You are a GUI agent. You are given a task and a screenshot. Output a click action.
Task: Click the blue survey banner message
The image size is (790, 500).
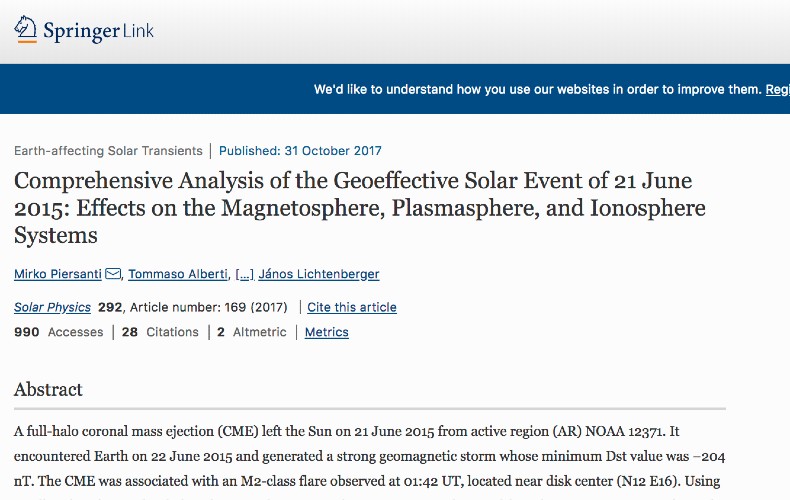click(537, 89)
